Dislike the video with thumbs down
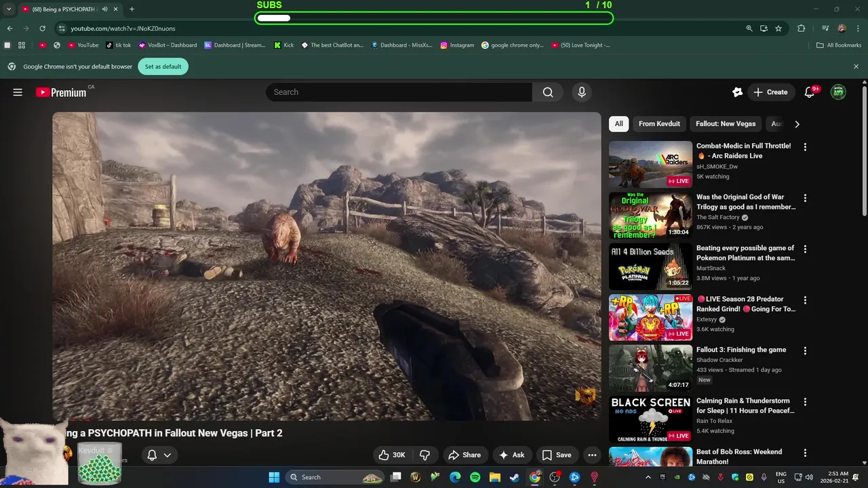Image resolution: width=868 pixels, height=488 pixels. pyautogui.click(x=425, y=455)
